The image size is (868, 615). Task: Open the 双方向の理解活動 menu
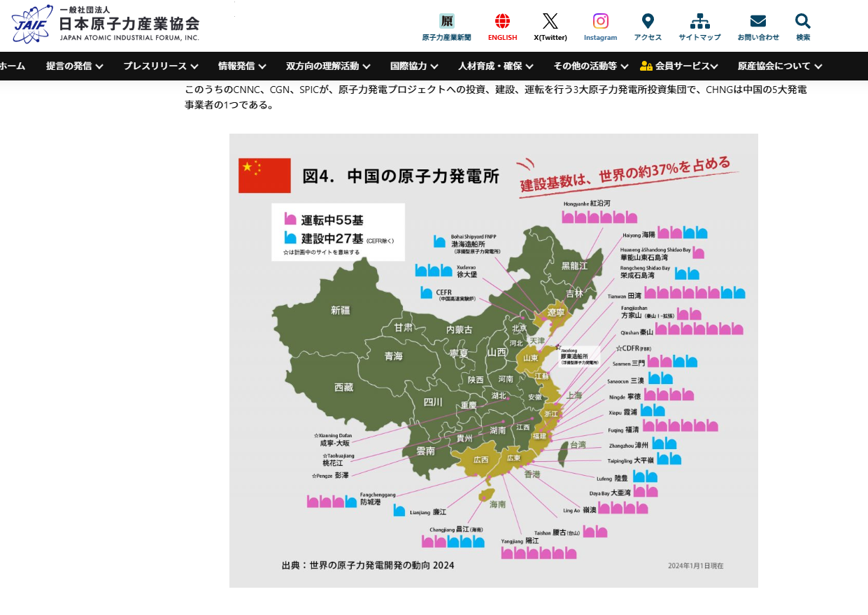[x=328, y=66]
